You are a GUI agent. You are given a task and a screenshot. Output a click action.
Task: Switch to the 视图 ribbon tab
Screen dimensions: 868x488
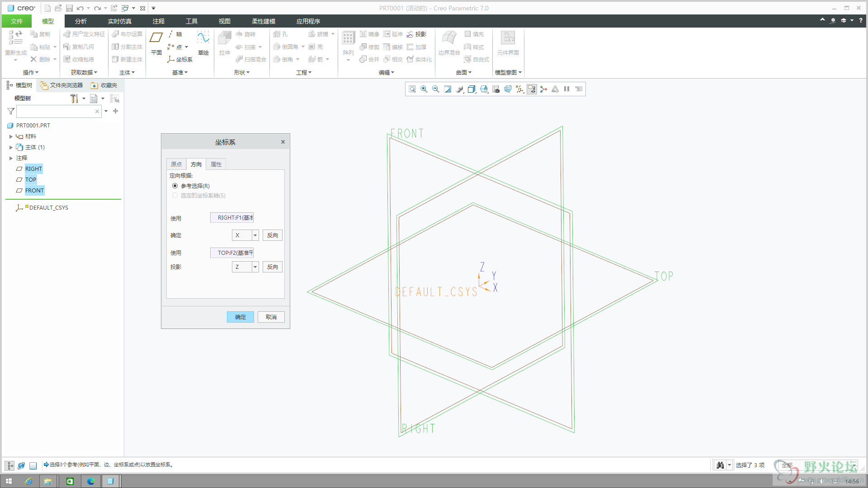(225, 21)
